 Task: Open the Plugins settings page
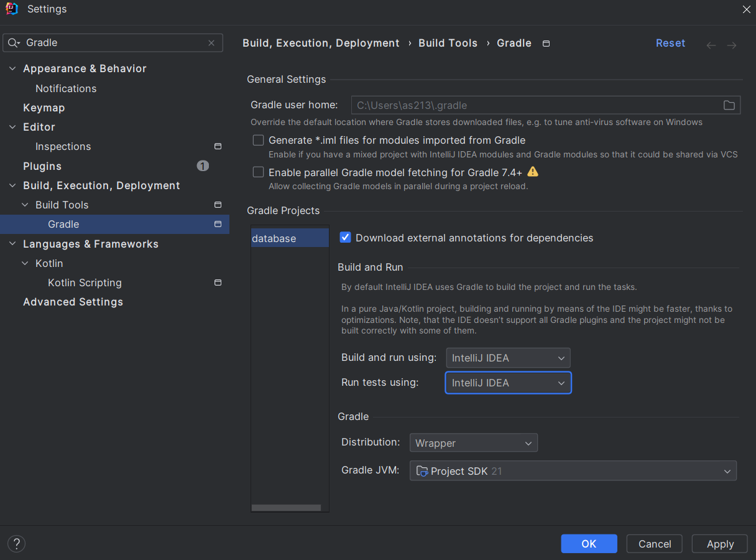point(42,166)
